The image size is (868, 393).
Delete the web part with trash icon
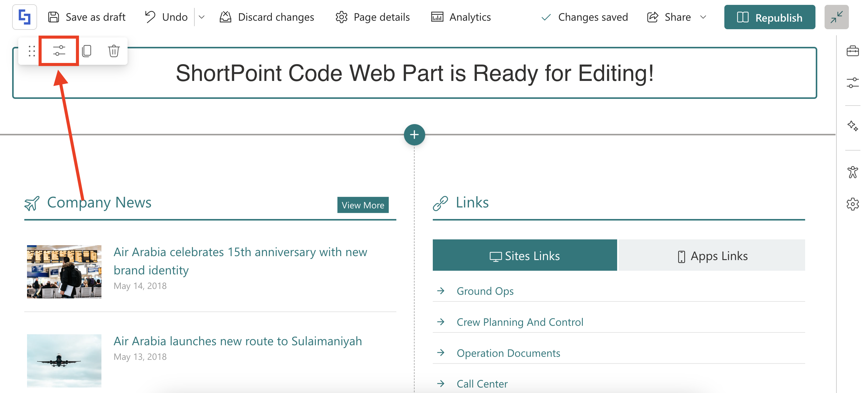[x=114, y=50]
